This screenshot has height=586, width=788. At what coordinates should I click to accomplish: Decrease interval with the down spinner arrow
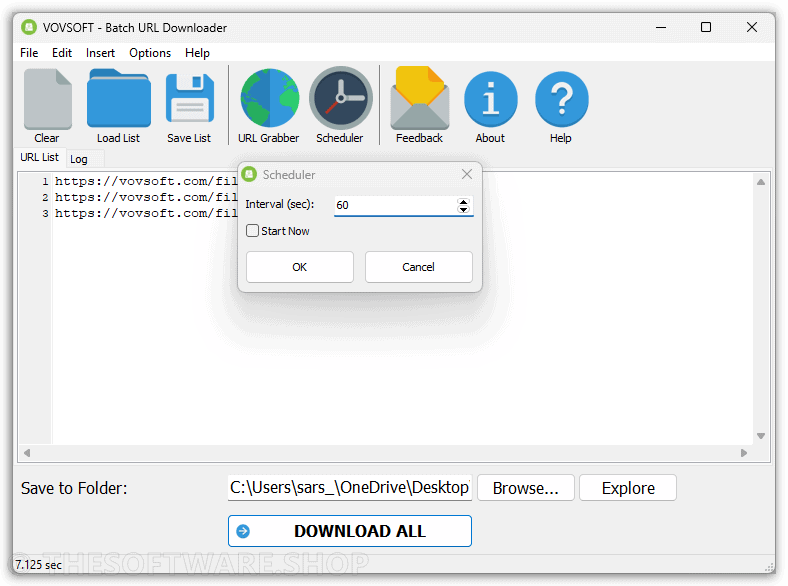(463, 209)
